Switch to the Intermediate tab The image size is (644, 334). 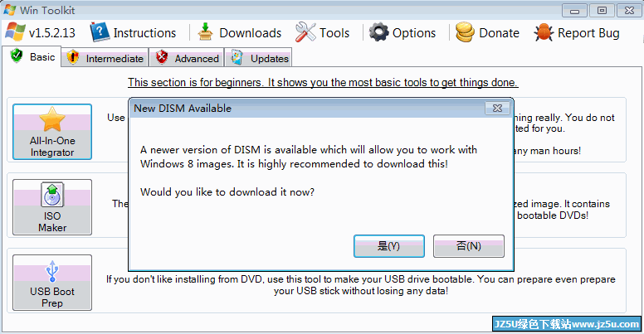coord(105,58)
